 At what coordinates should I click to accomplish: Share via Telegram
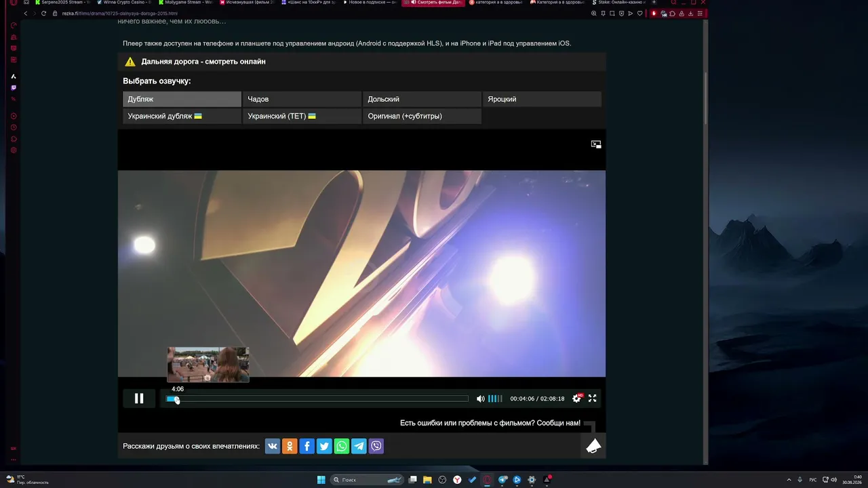pos(359,446)
